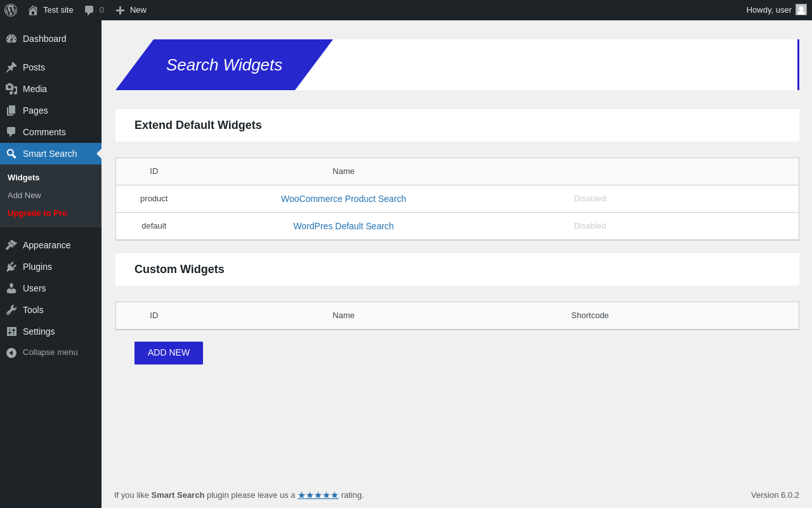812x508 pixels.
Task: Open the comments bubble in admin bar
Action: click(89, 10)
